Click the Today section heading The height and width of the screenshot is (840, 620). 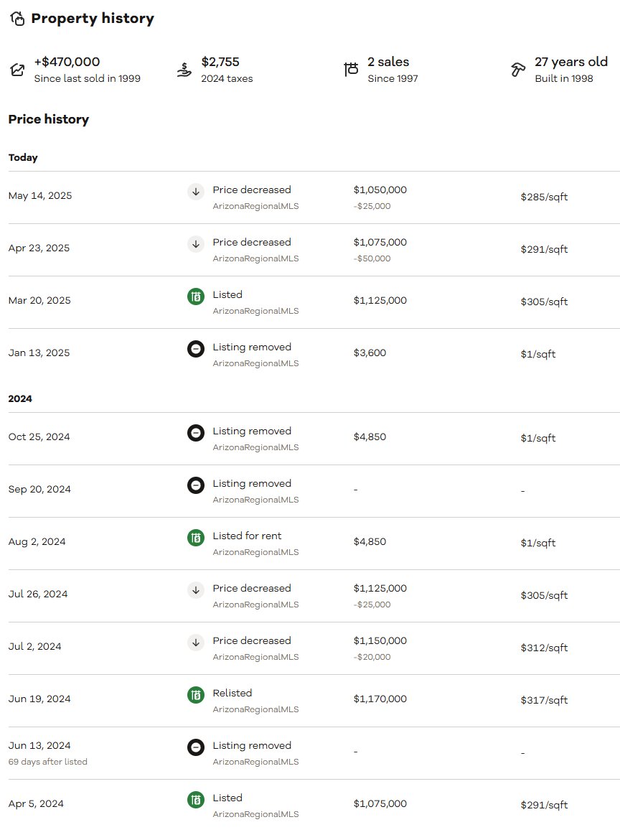(x=23, y=157)
